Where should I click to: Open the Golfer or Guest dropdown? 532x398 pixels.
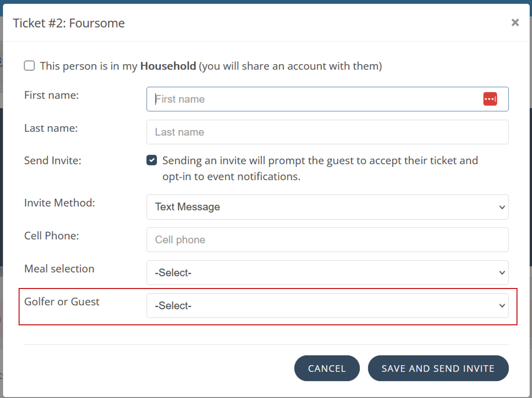(327, 306)
